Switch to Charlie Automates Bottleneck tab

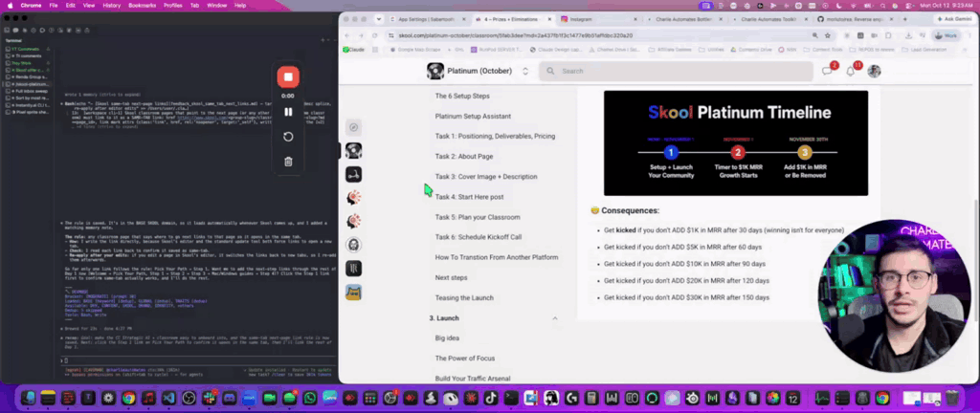(685, 19)
